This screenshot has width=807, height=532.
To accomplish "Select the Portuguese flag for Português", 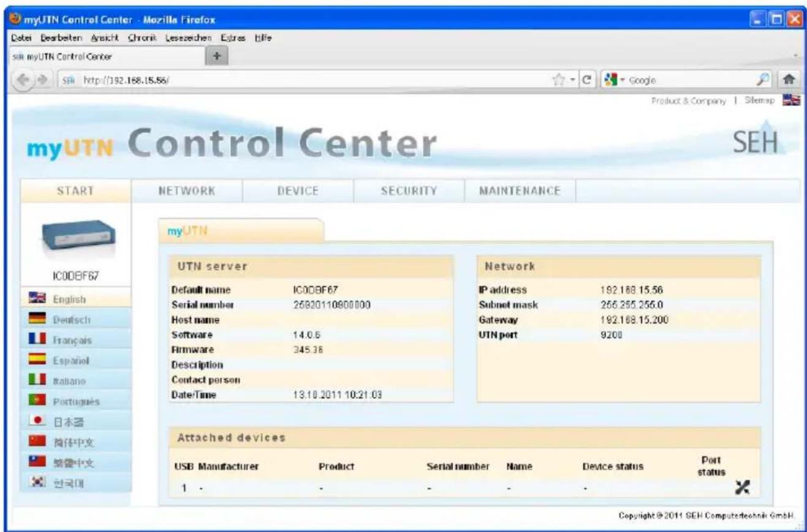I will pyautogui.click(x=37, y=401).
